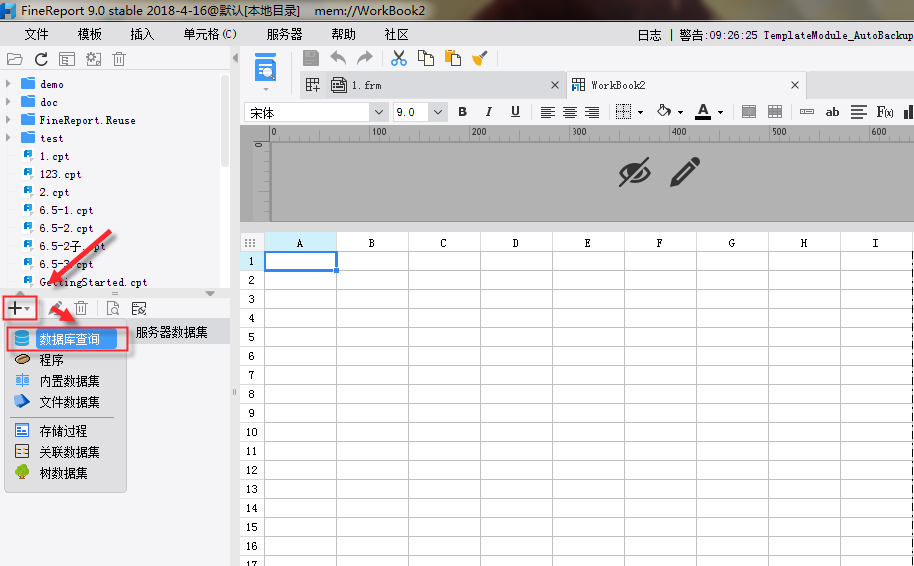Click the 'ab' text style icon
The image size is (914, 566).
click(832, 112)
